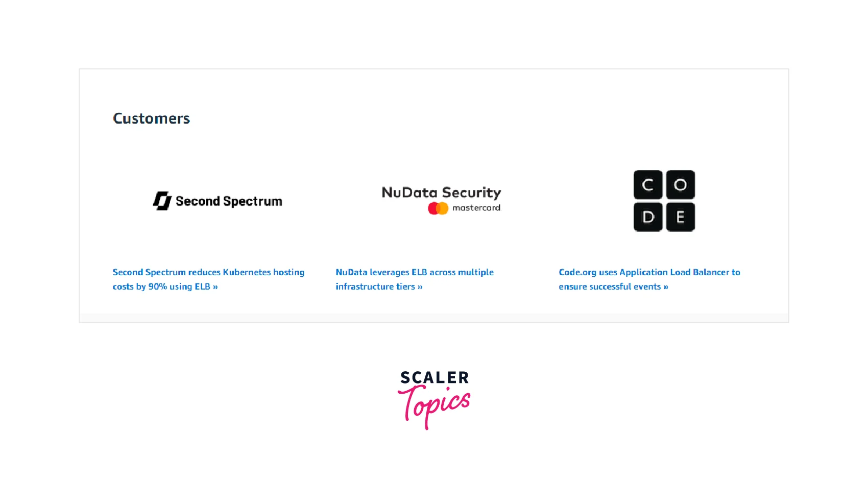Click the pink Topics script logo
This screenshot has height=479, width=868.
tap(435, 406)
